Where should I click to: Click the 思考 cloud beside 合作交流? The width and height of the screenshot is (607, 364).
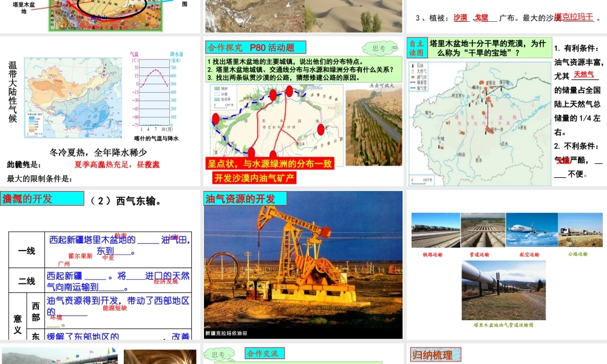(x=220, y=355)
